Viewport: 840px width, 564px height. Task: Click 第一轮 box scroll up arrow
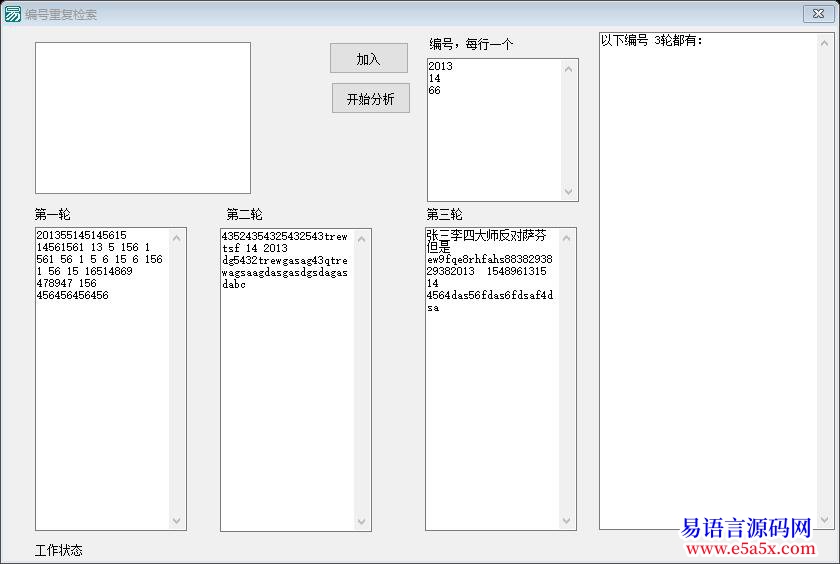click(177, 238)
